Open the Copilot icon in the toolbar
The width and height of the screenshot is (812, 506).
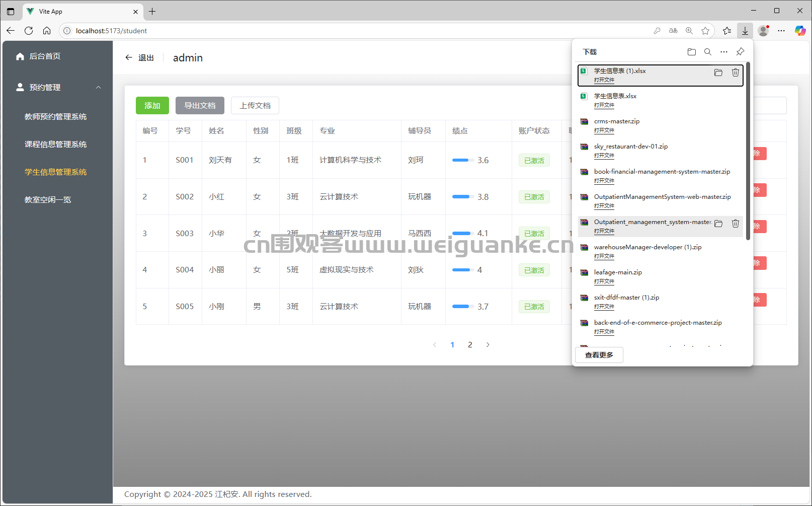click(x=799, y=31)
